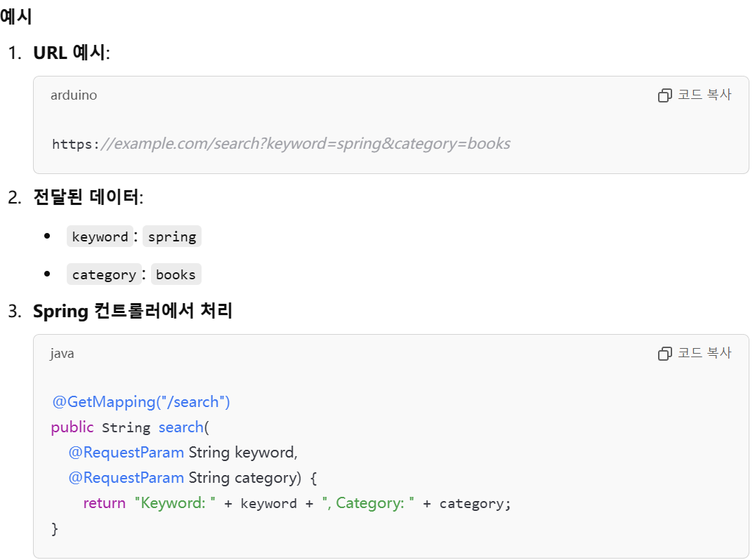Click the arduino language label
The height and width of the screenshot is (560, 755).
pyautogui.click(x=74, y=95)
